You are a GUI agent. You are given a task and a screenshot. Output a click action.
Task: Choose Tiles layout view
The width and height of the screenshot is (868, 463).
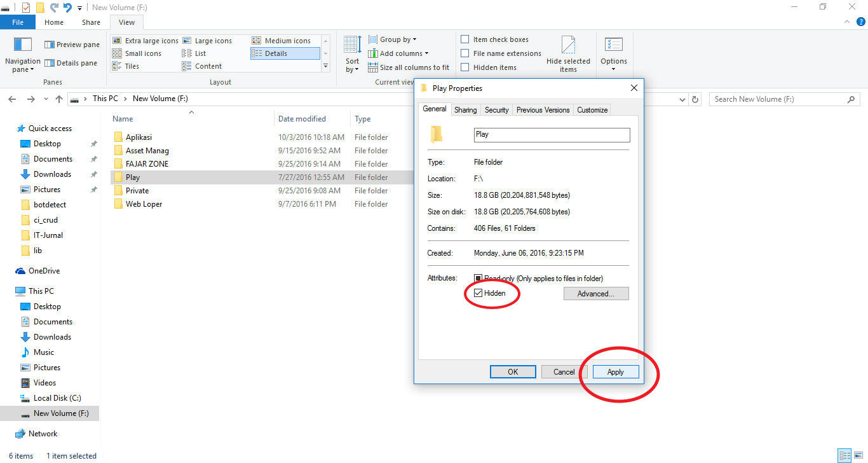coord(126,66)
